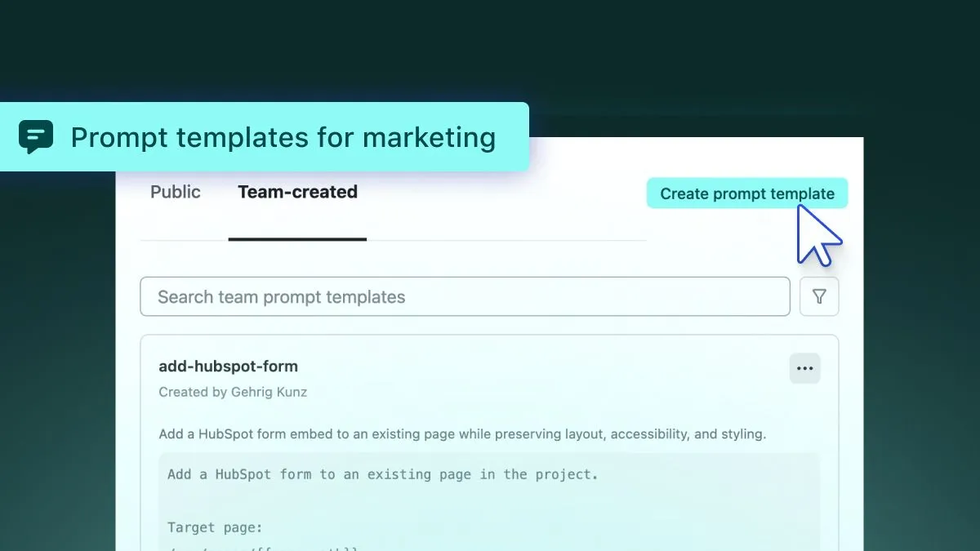The height and width of the screenshot is (551, 980).
Task: Switch to the Public tab
Action: click(x=176, y=192)
